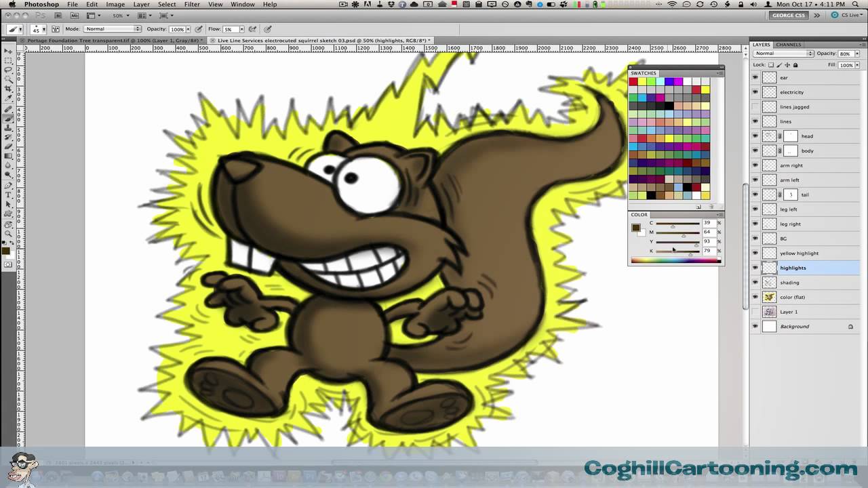Click the foreground color swatch in toolbox
Screen dimensions: 868x488
coord(6,251)
